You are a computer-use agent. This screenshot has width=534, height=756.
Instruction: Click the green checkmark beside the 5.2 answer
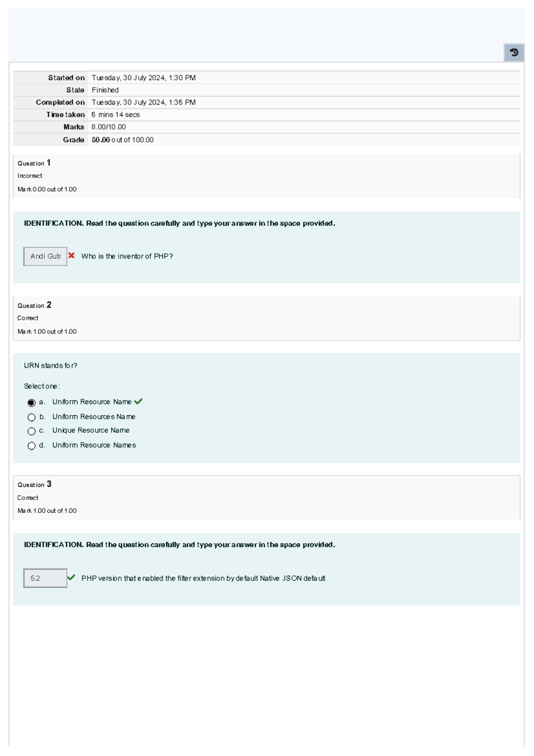(x=73, y=577)
